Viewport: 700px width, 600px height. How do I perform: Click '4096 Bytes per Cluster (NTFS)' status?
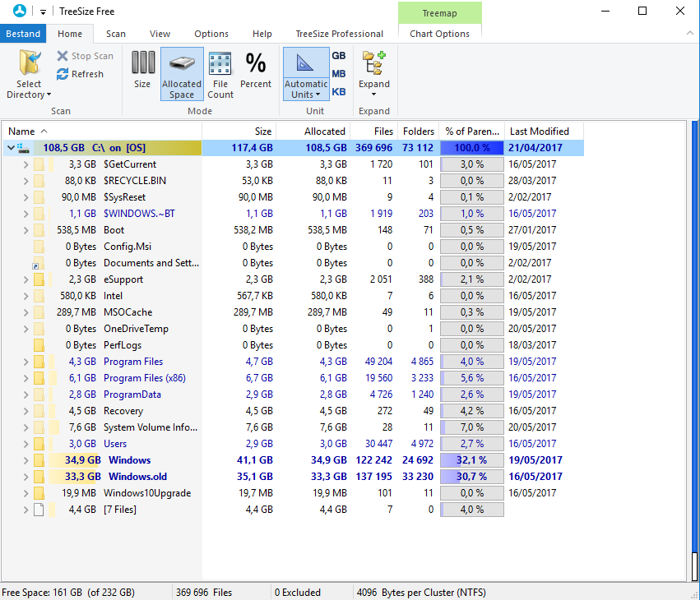(421, 593)
